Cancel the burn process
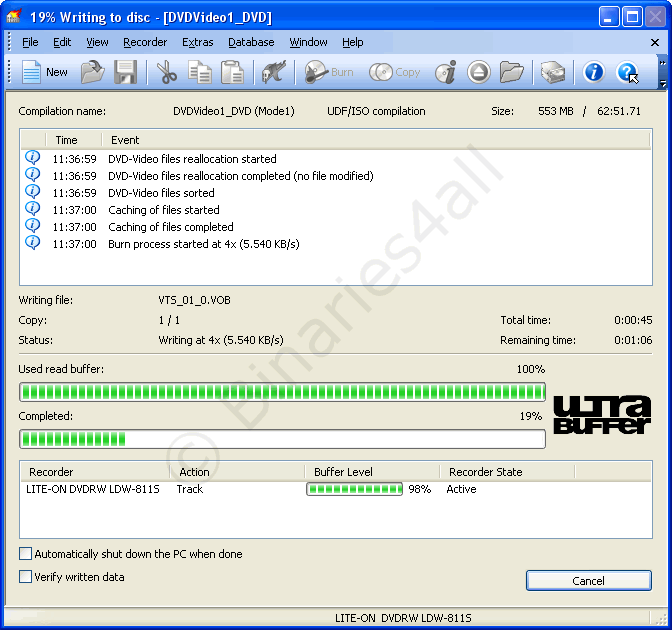The height and width of the screenshot is (630, 672). point(588,581)
